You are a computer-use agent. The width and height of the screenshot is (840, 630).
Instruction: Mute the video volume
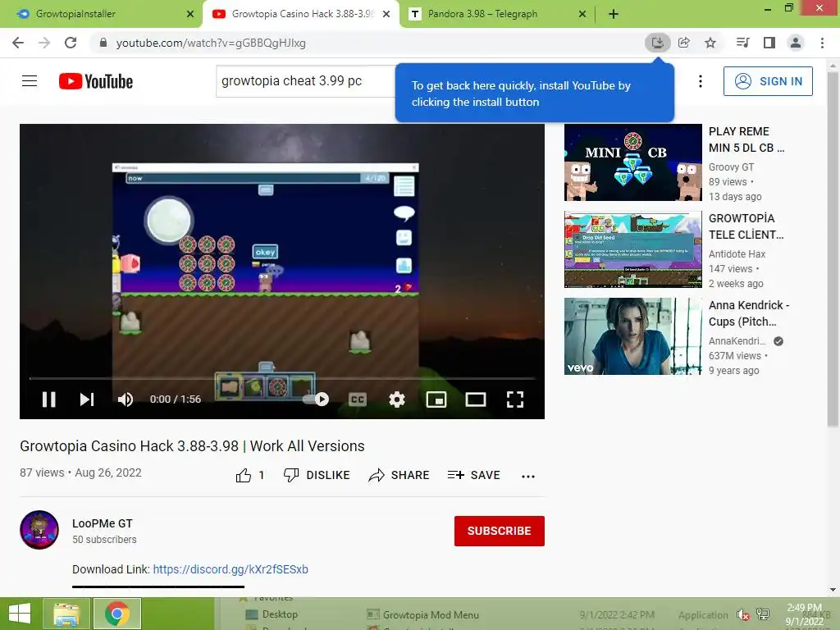(126, 399)
